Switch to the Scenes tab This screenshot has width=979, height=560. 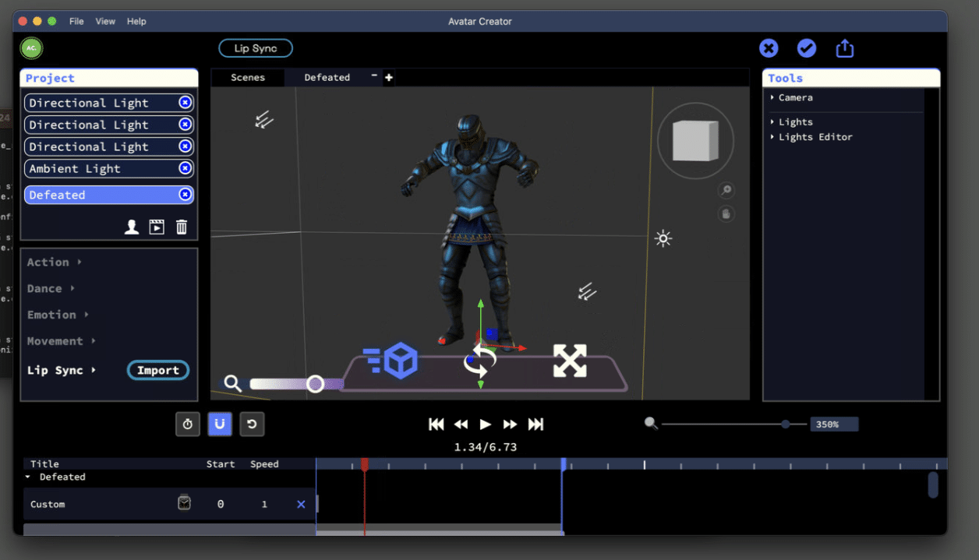click(248, 77)
